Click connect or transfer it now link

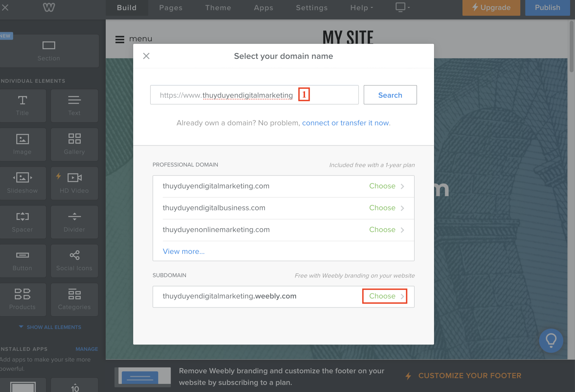(345, 123)
